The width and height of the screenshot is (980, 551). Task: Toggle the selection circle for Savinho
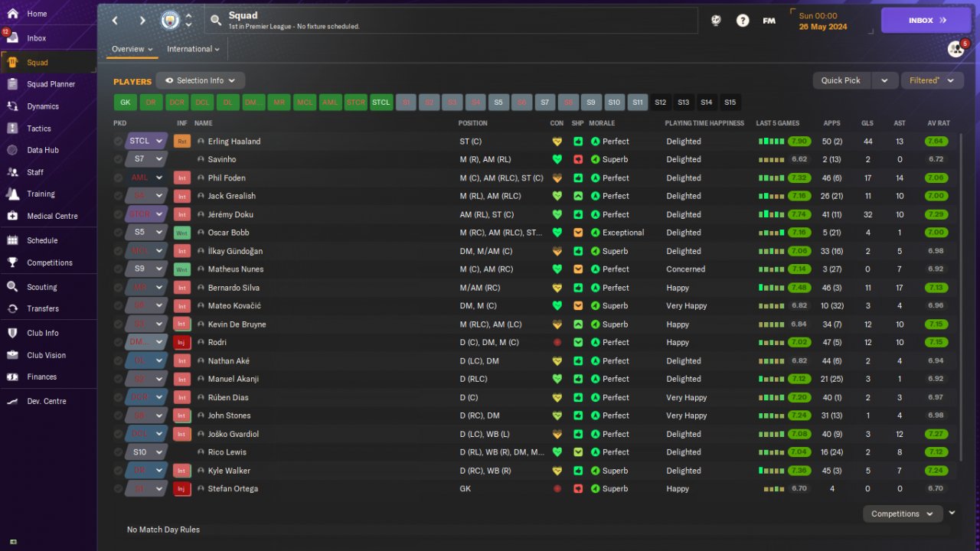coord(118,160)
